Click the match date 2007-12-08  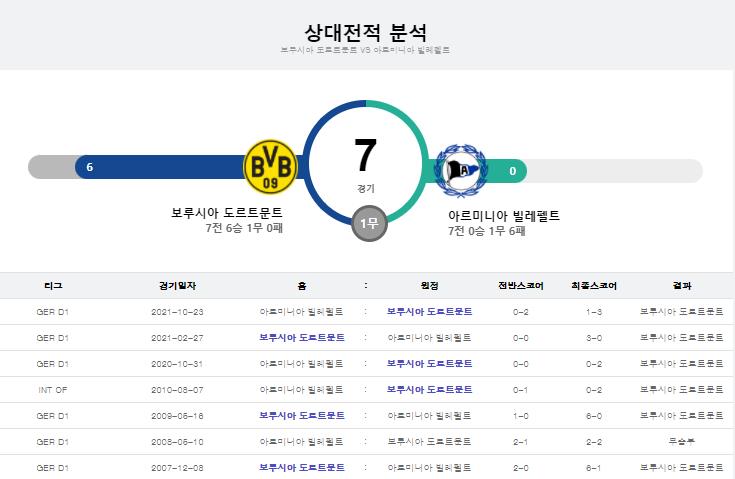pos(177,468)
